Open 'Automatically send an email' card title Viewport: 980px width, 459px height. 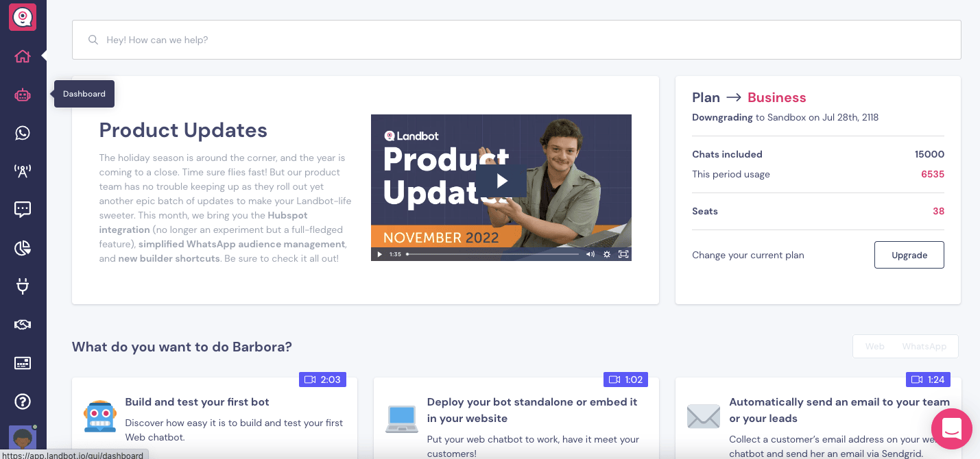coord(839,410)
